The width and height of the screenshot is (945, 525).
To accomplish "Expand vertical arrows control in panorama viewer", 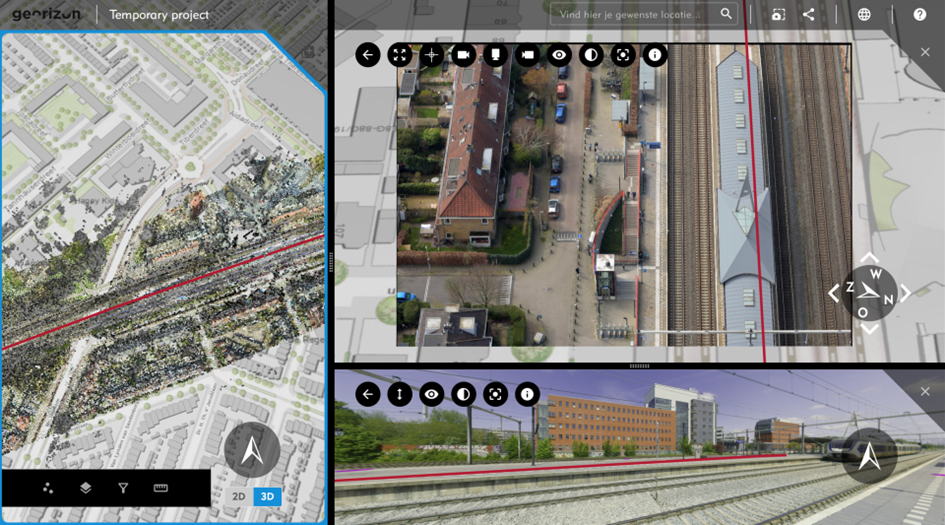I will [400, 395].
